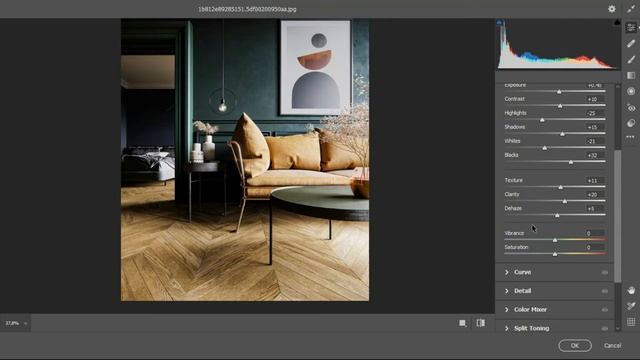Select the Spot Removal bandage tool
Image resolution: width=640 pixels, height=360 pixels.
click(631, 43)
